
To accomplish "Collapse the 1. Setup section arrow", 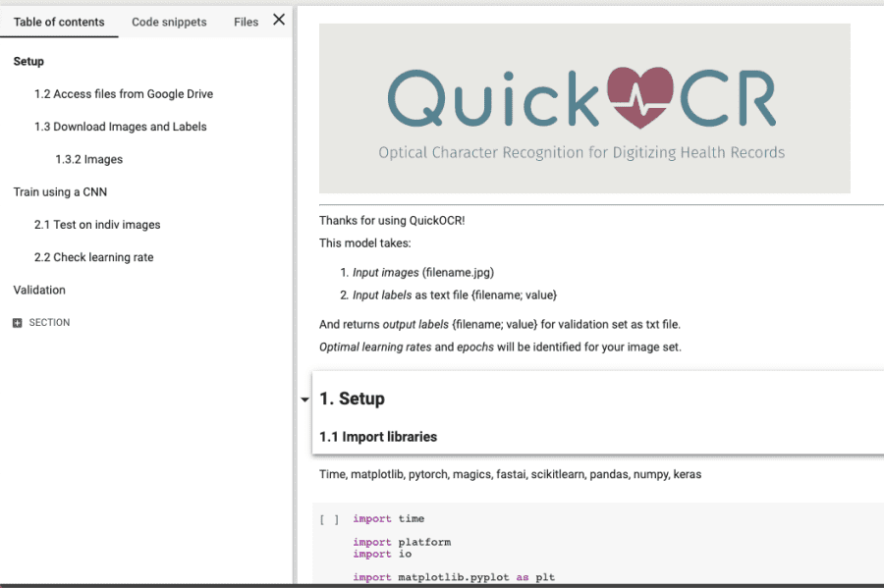I will coord(305,400).
